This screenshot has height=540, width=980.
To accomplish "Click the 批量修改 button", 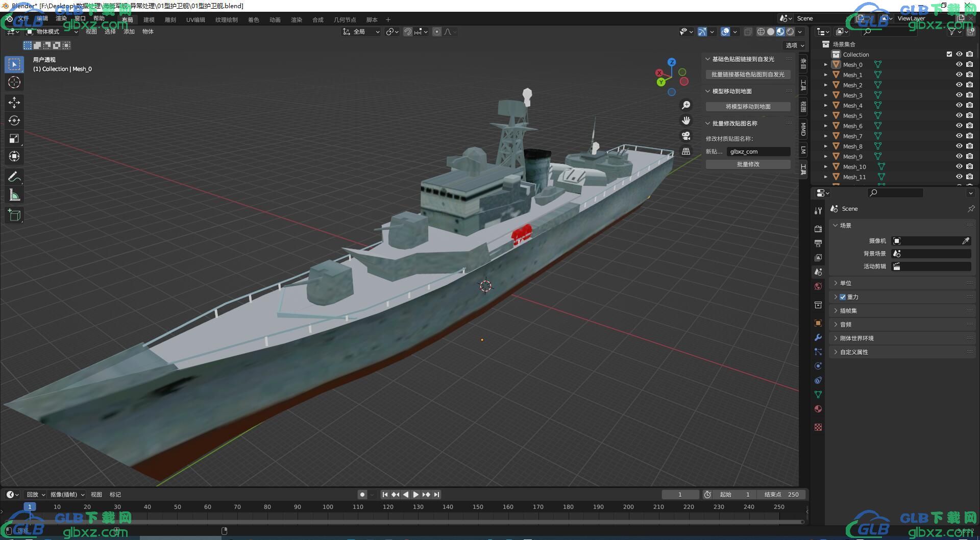I will 748,164.
